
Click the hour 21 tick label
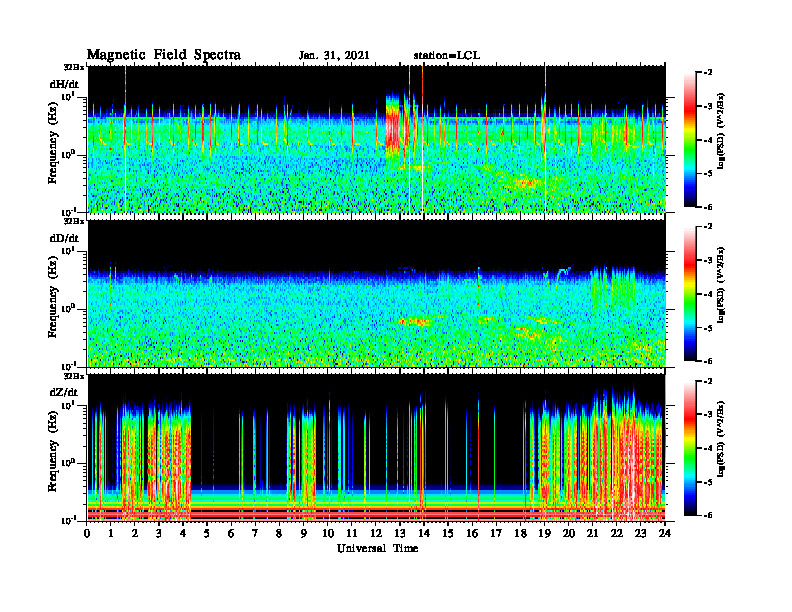tap(592, 533)
